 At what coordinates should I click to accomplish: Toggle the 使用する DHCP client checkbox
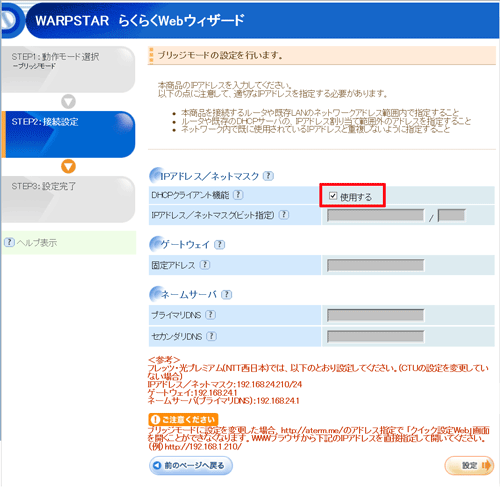coord(333,196)
